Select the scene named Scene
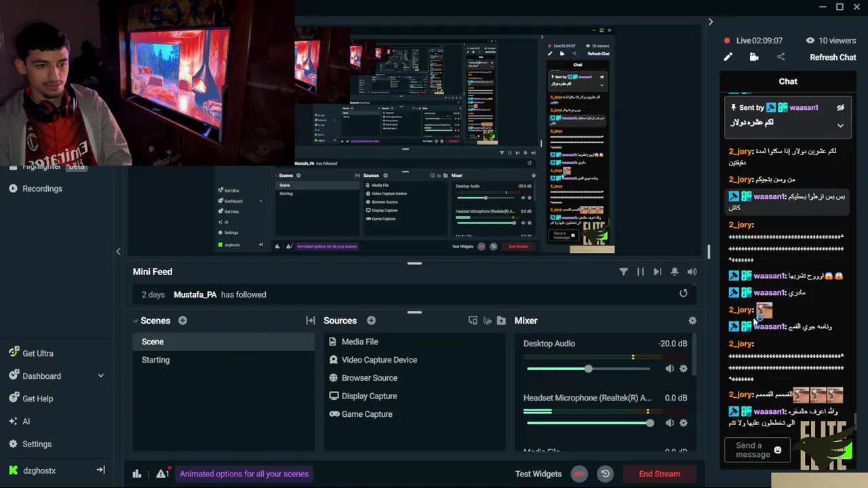This screenshot has width=868, height=488. (x=224, y=342)
